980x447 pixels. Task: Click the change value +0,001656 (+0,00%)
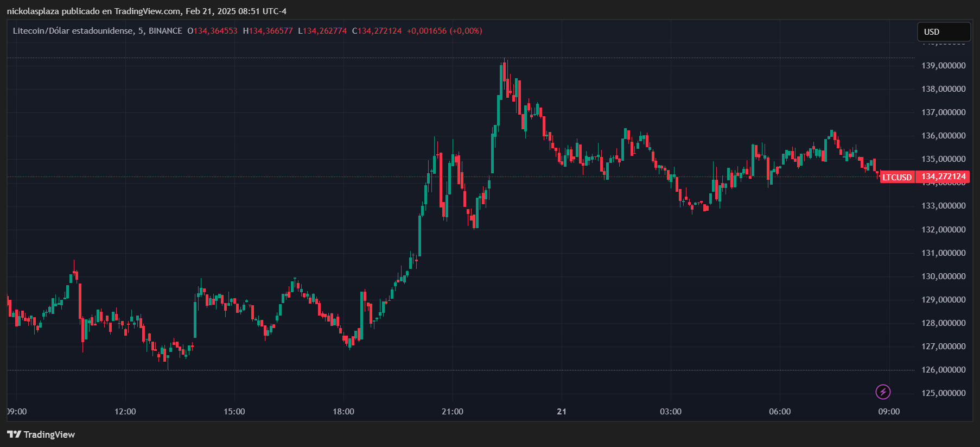444,31
